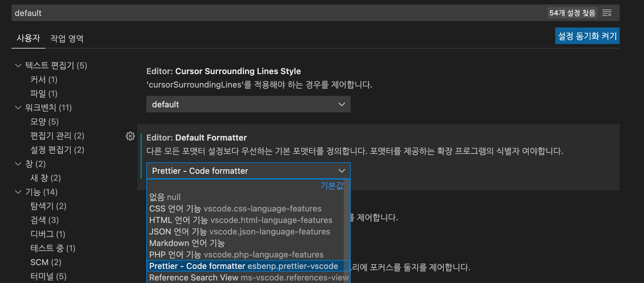Select 검색 (3) in settings tree
This screenshot has height=283, width=644.
[x=44, y=220]
